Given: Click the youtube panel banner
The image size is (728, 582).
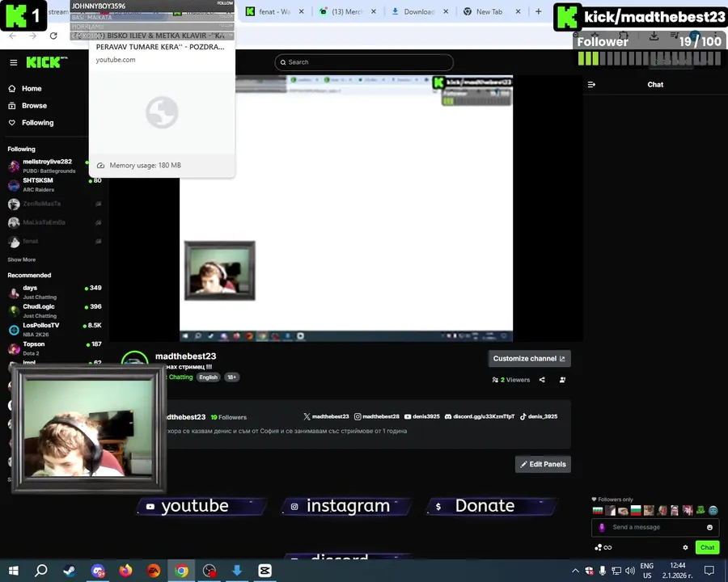Looking at the screenshot, I should point(202,506).
